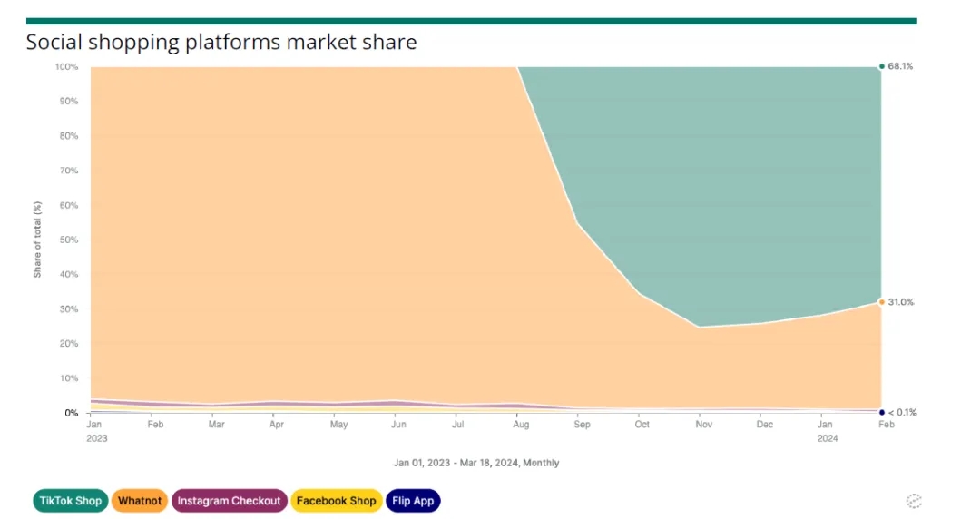This screenshot has width=980, height=519.
Task: Click the chart title text
Action: point(221,42)
